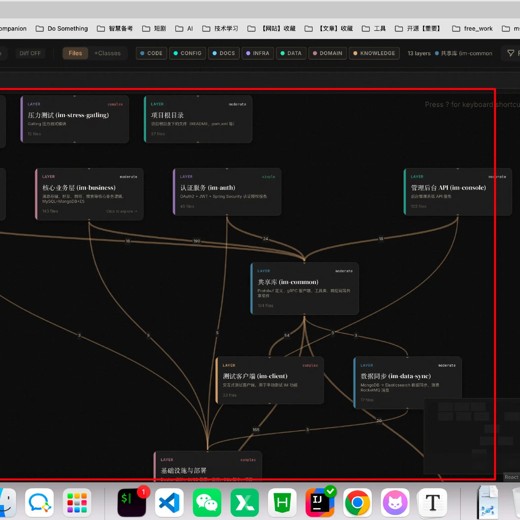Click the React Flow attribution link

511,477
